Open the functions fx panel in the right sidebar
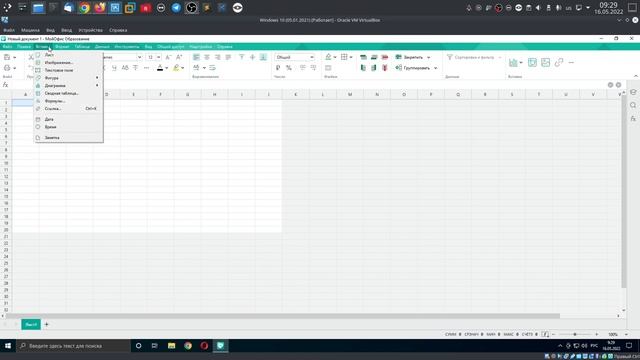Screen dimensions: 640x360 (633, 118)
